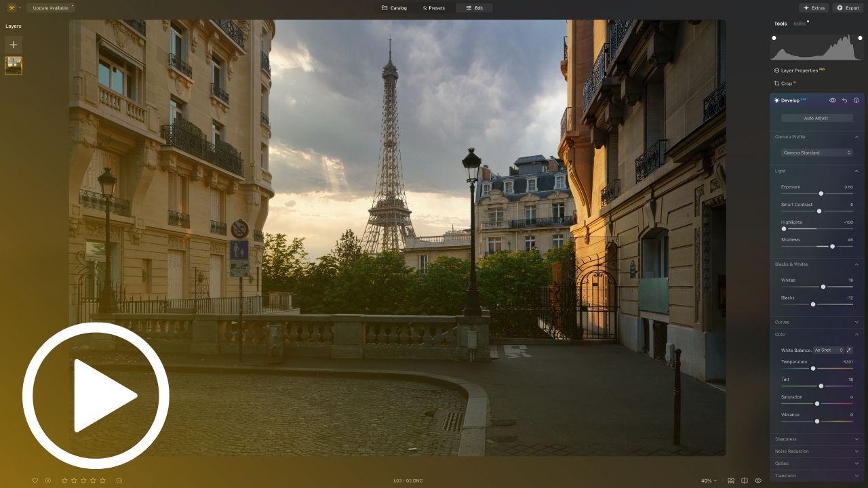Click the Shadows slider handle
The image size is (868, 488).
click(832, 247)
